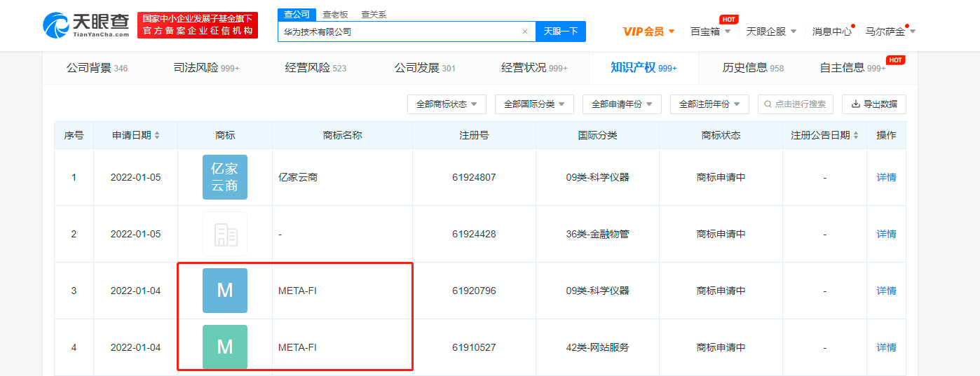Click 42类-网站服务 classification cell

pos(597,347)
